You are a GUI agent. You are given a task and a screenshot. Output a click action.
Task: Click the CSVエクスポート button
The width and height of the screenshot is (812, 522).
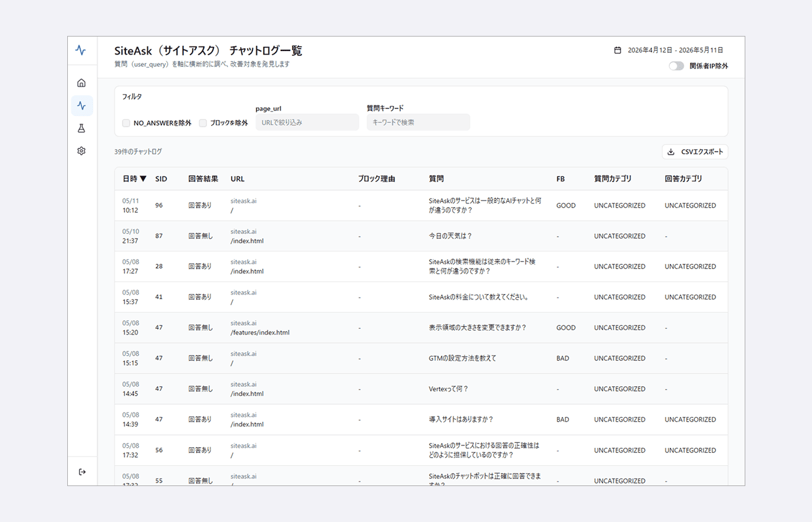tap(695, 152)
